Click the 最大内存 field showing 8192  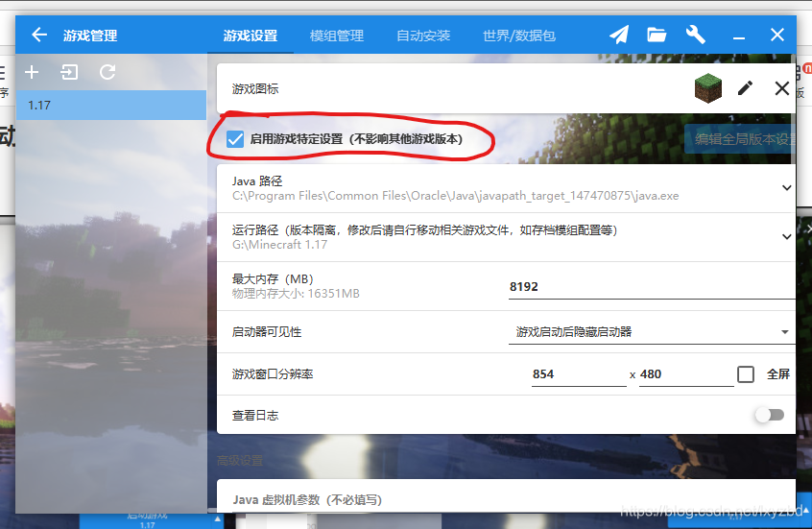(652, 286)
